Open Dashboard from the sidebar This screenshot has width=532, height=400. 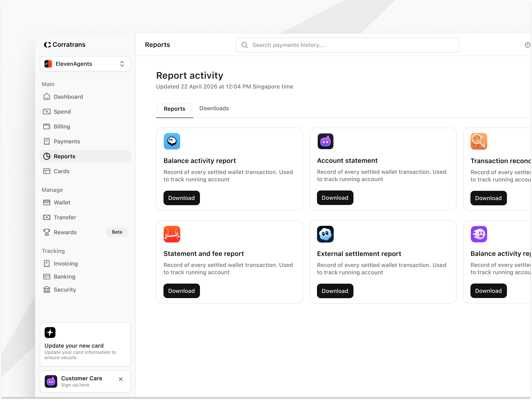click(x=85, y=96)
